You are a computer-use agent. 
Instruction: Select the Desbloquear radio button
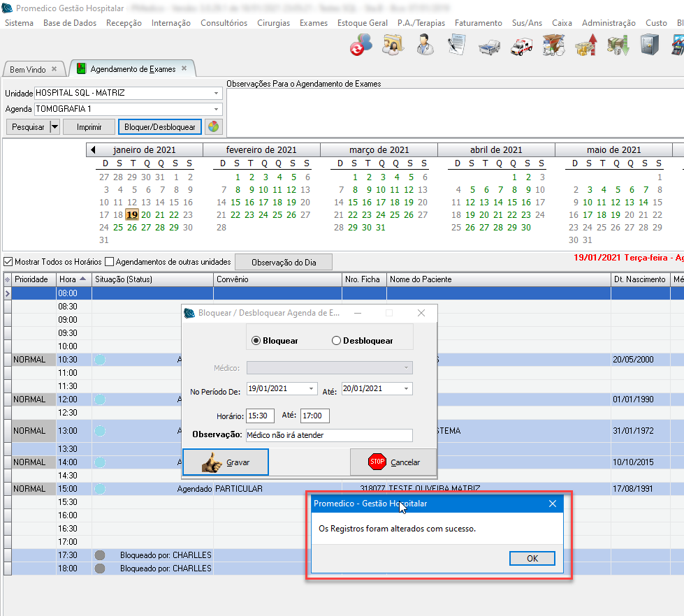point(337,341)
